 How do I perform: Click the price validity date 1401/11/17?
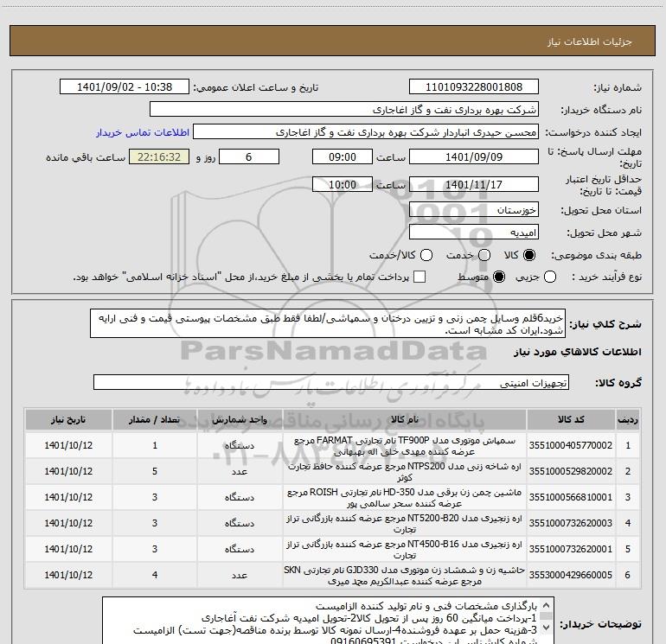point(474,184)
